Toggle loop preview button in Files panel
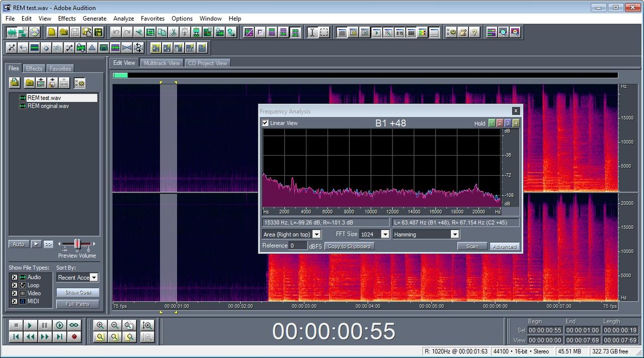Screen dimensions: 644x358 48,244
